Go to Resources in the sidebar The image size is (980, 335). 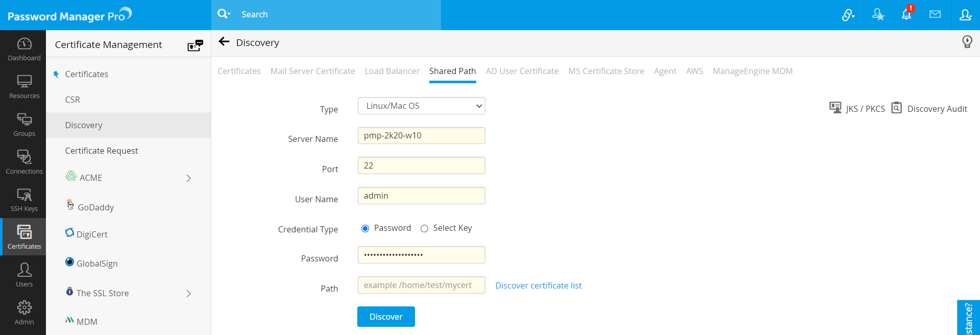tap(24, 87)
